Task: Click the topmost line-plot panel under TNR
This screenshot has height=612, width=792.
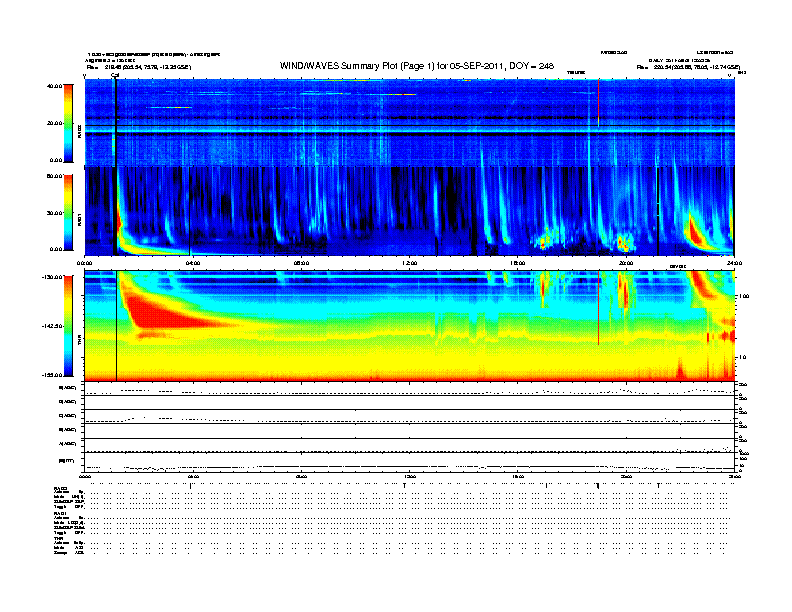Action: (409, 389)
